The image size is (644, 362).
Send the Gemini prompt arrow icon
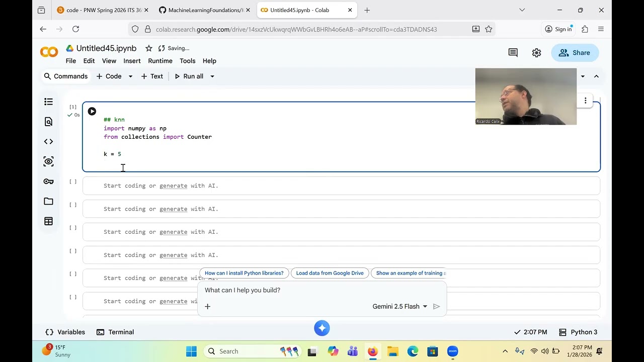coord(436,306)
